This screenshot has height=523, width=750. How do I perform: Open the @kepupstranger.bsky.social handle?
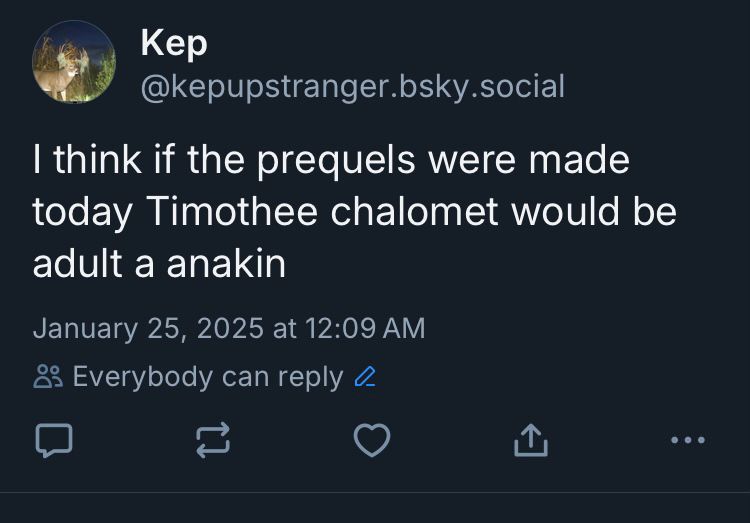(352, 86)
